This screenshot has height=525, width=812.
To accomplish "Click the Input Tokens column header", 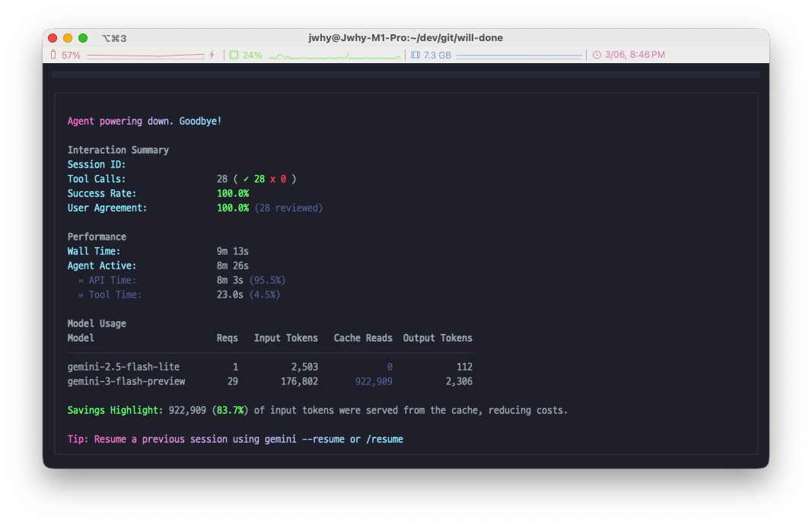I will pos(286,339).
